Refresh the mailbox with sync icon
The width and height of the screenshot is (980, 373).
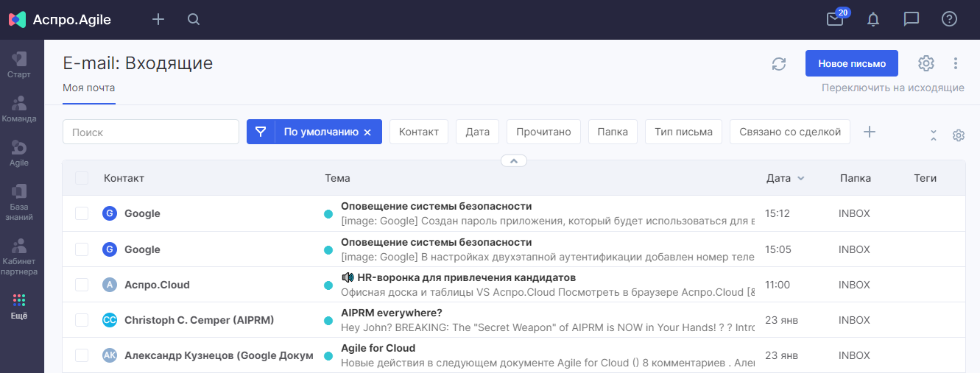click(779, 64)
